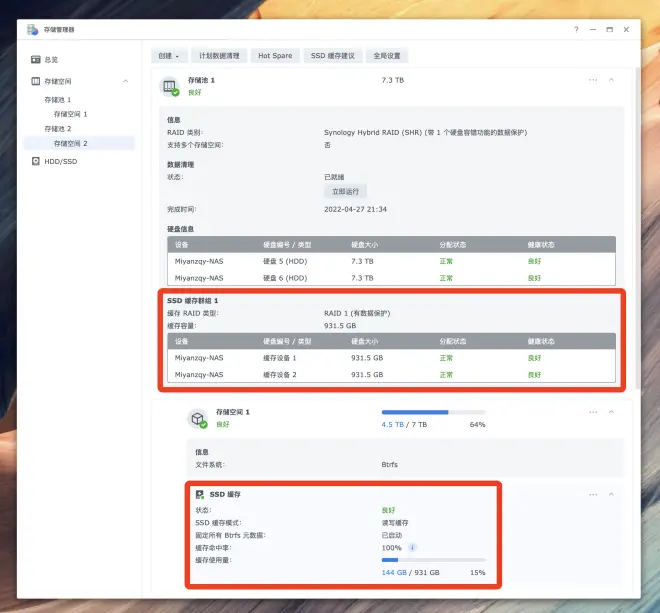Click the Hot Spare button

click(275, 56)
